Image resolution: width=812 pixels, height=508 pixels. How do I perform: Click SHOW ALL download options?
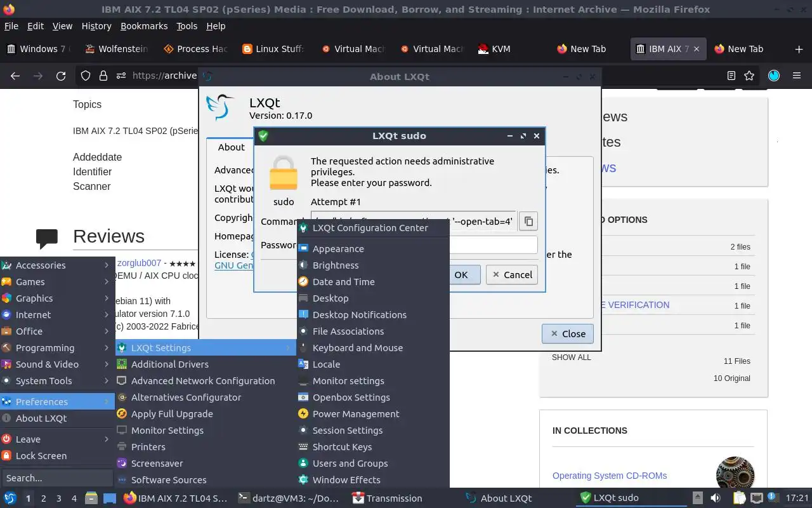click(571, 358)
